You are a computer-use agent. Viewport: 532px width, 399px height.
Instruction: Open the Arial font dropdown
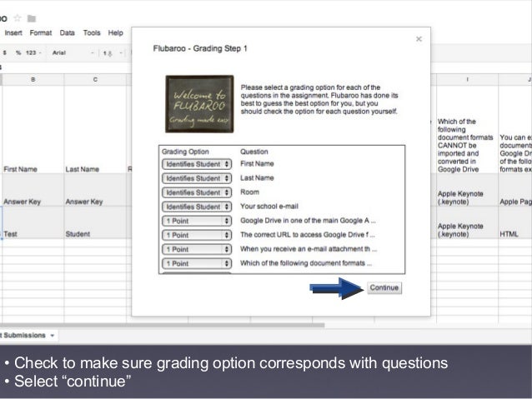point(73,52)
